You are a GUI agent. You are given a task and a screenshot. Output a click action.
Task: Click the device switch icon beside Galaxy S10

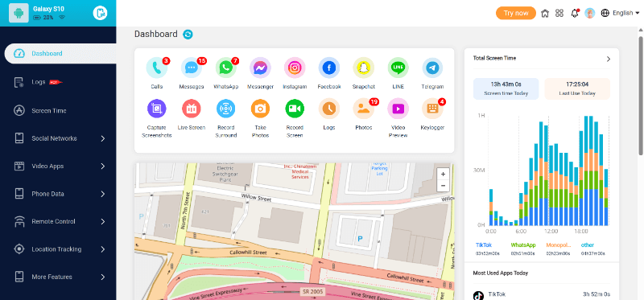pyautogui.click(x=100, y=13)
